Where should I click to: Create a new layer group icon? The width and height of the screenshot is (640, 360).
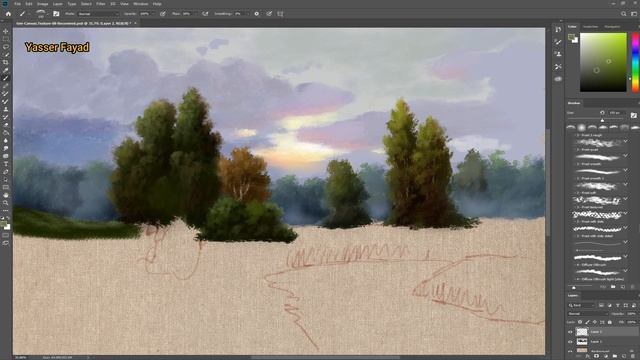point(615,356)
